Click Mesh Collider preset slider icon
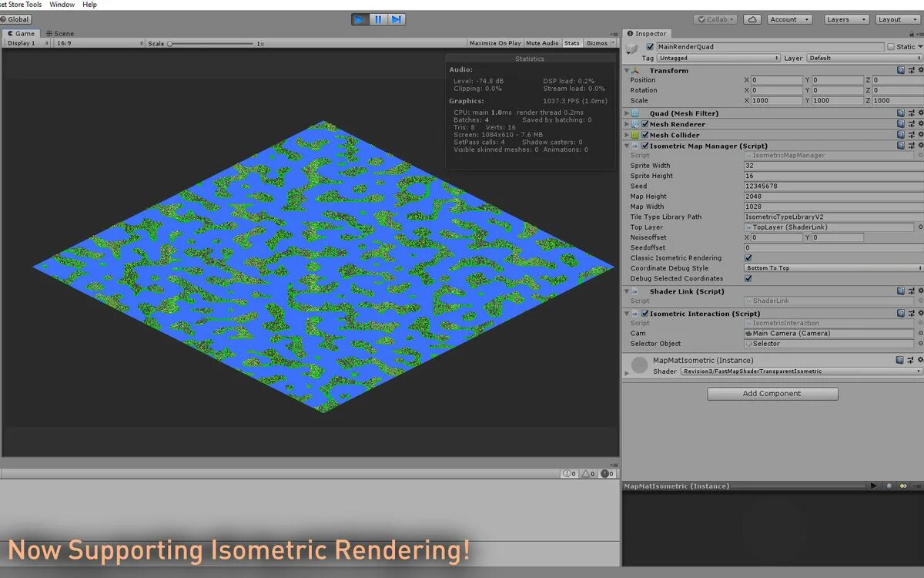This screenshot has width=924, height=578. [x=910, y=135]
